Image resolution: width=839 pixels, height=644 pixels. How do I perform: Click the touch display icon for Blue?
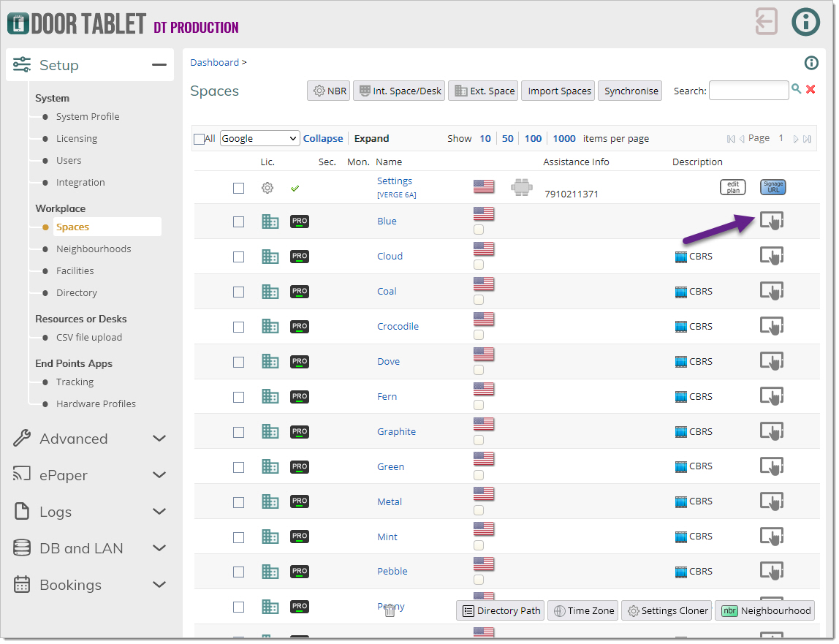tap(771, 221)
